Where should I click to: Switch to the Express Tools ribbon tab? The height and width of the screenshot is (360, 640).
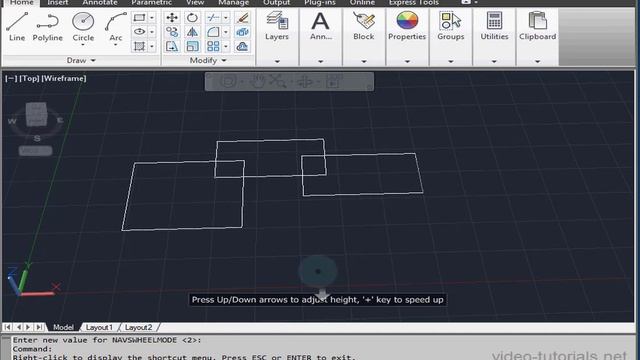(413, 3)
